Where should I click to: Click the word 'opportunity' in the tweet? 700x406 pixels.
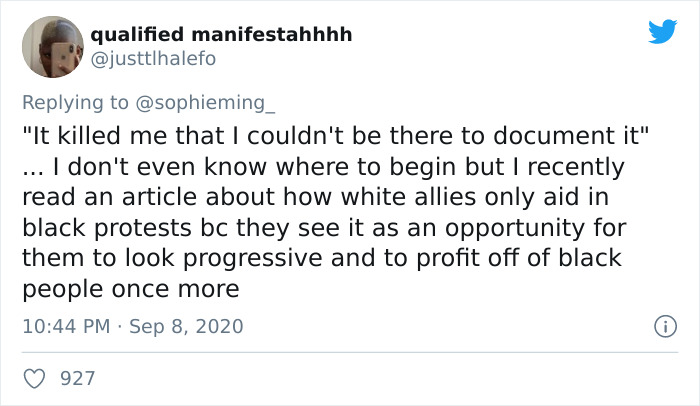click(x=514, y=228)
